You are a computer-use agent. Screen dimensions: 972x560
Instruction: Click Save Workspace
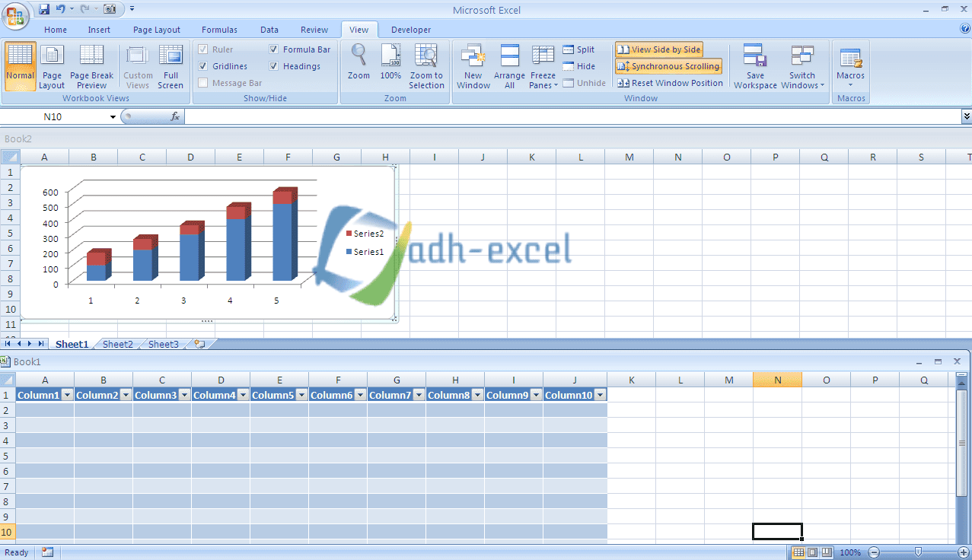click(754, 66)
